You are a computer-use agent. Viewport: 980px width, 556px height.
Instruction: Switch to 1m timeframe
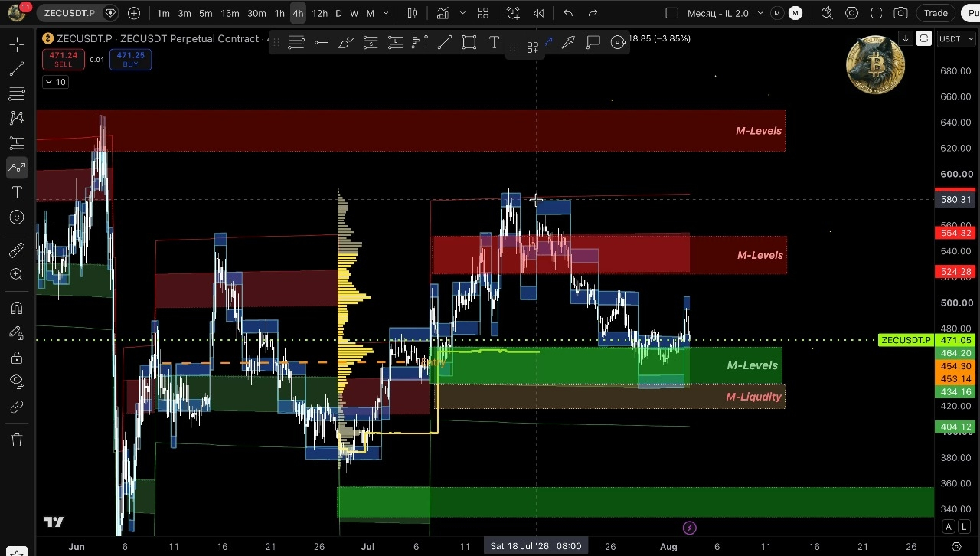(164, 13)
